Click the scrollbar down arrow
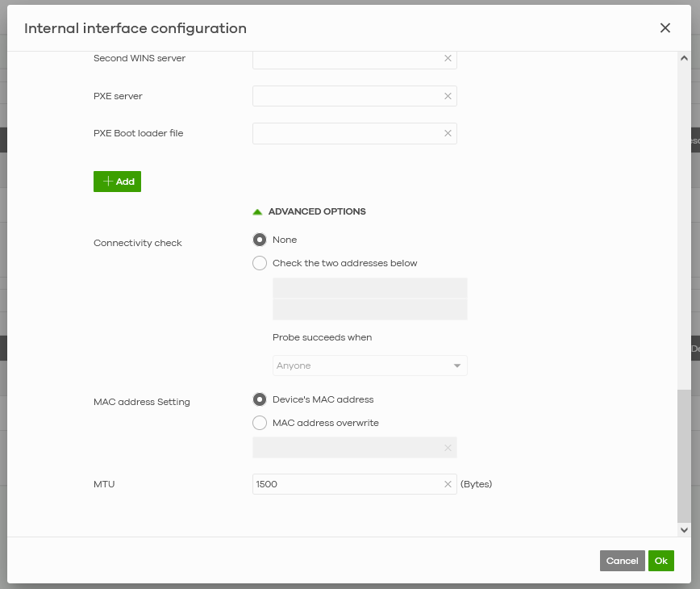The height and width of the screenshot is (589, 700). (684, 530)
